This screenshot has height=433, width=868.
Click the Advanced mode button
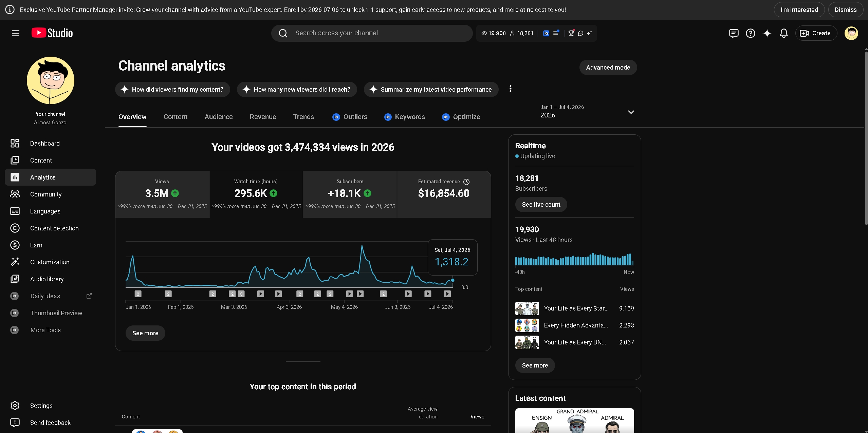point(608,67)
